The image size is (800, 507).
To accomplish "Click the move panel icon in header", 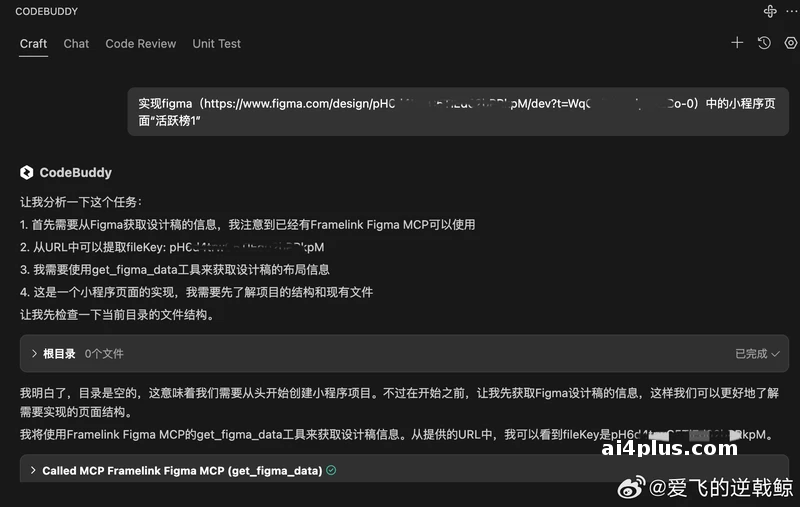I will click(x=770, y=11).
